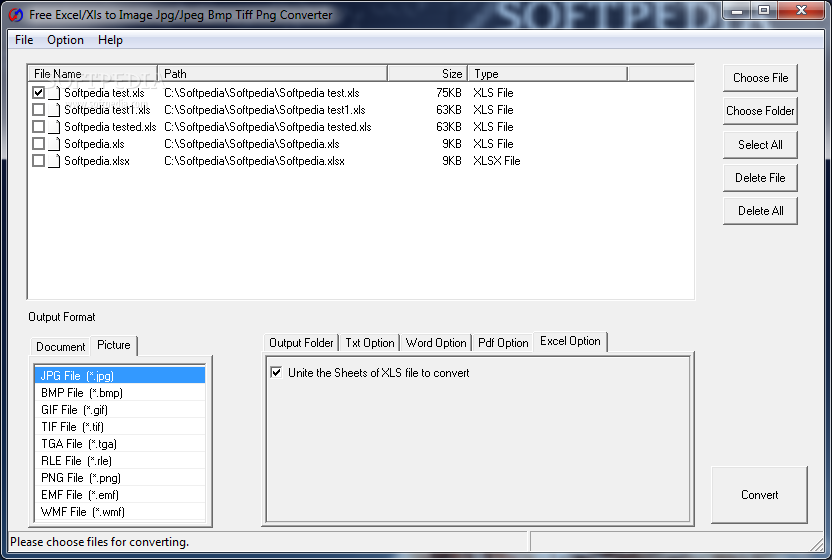Sort list by File Name column header

click(x=93, y=73)
